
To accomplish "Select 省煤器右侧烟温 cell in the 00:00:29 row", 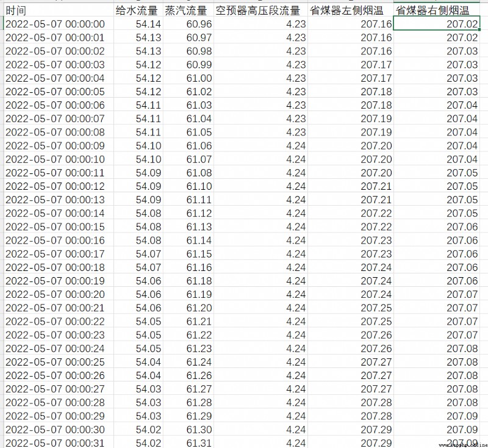I will [436, 416].
